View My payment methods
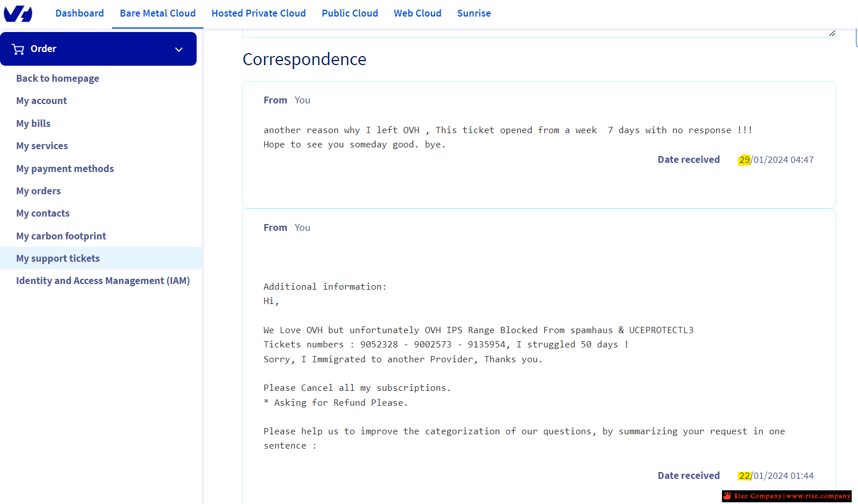858x504 pixels. click(65, 169)
